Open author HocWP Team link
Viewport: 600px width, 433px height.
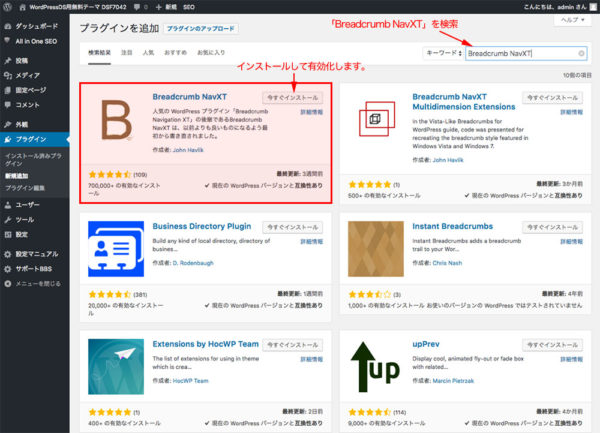191,381
